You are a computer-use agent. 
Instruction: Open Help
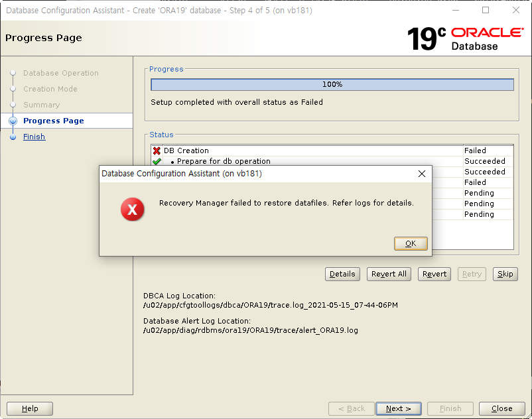[30, 408]
